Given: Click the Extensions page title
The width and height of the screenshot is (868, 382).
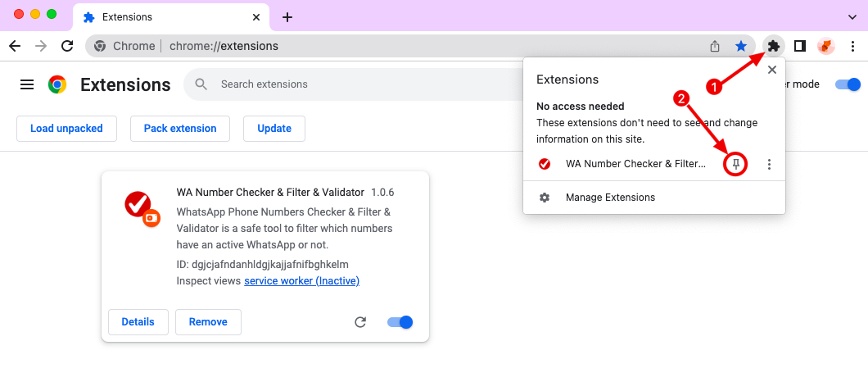Looking at the screenshot, I should (x=125, y=84).
